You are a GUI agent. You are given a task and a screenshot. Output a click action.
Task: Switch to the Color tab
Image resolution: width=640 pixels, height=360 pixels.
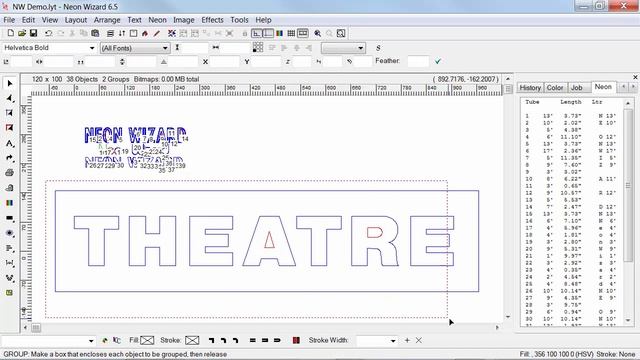555,88
